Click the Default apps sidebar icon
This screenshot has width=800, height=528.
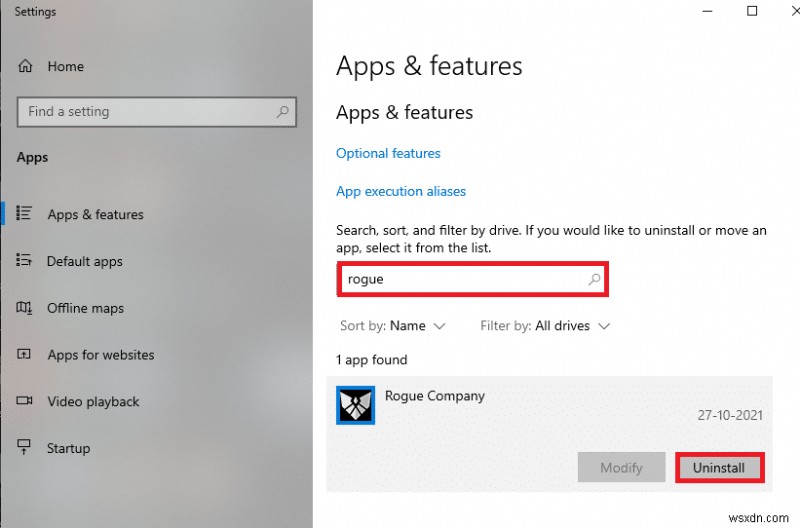pos(25,261)
